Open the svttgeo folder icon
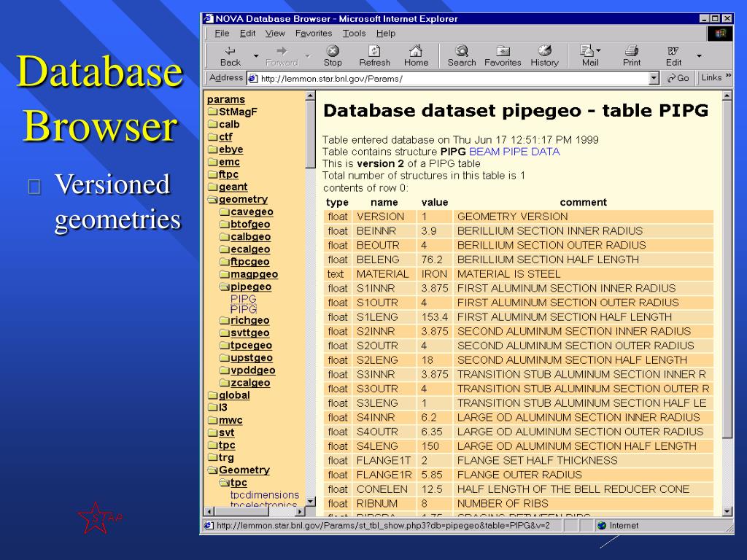 click(x=225, y=332)
